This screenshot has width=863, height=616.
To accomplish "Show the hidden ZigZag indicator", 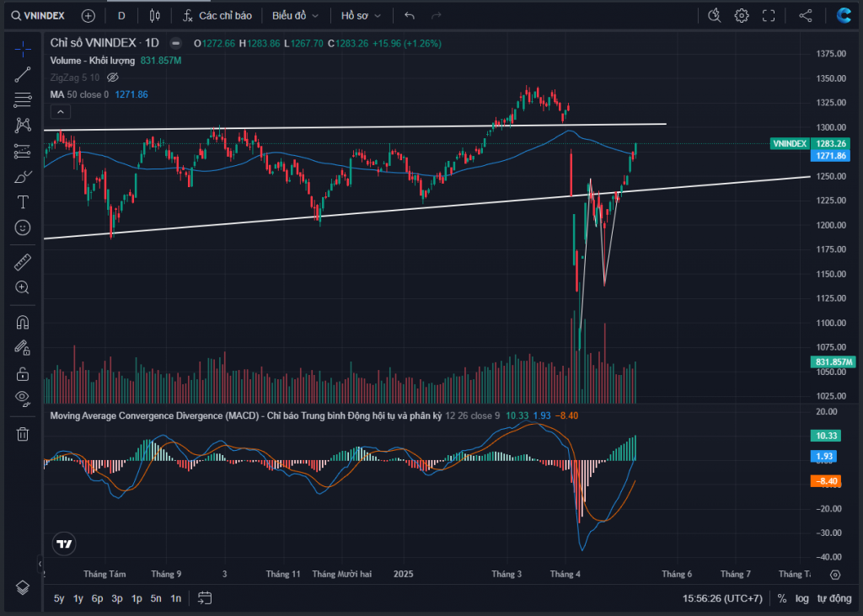I will coord(113,78).
